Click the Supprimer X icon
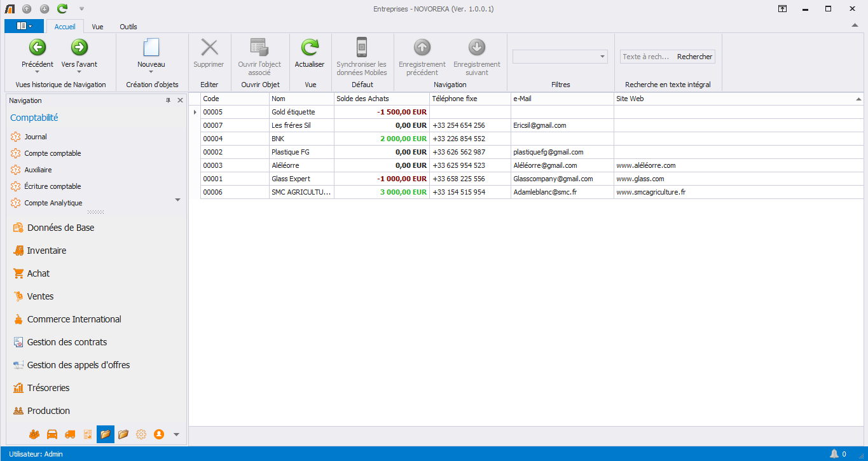 pos(209,47)
